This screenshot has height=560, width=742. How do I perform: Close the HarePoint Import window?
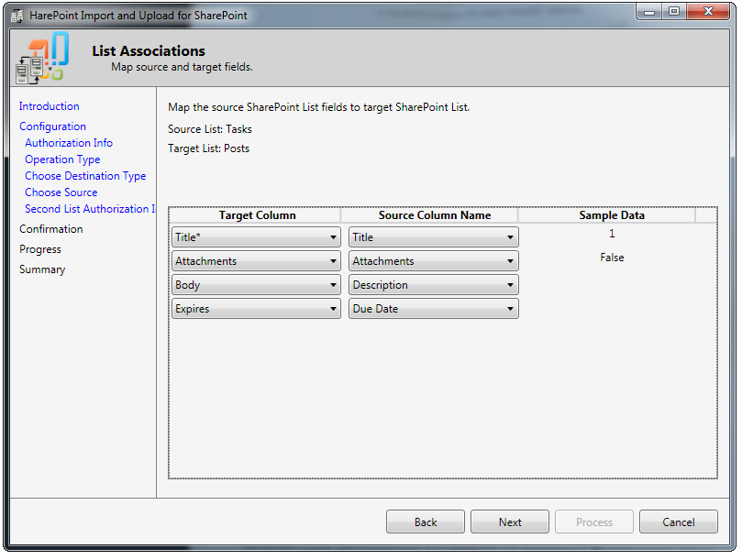click(x=708, y=12)
